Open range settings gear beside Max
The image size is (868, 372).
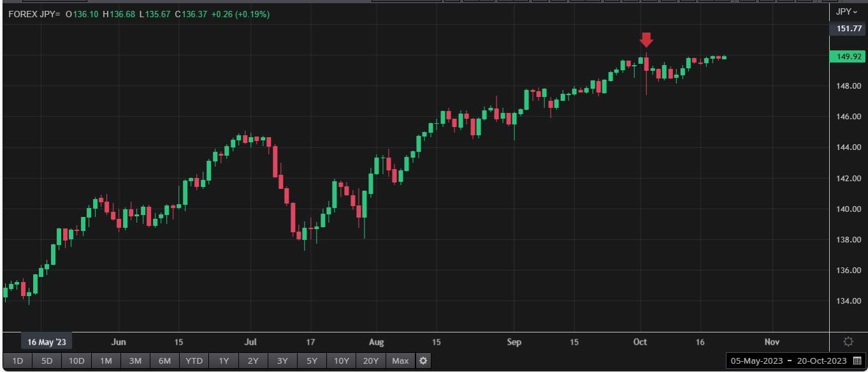(x=423, y=361)
